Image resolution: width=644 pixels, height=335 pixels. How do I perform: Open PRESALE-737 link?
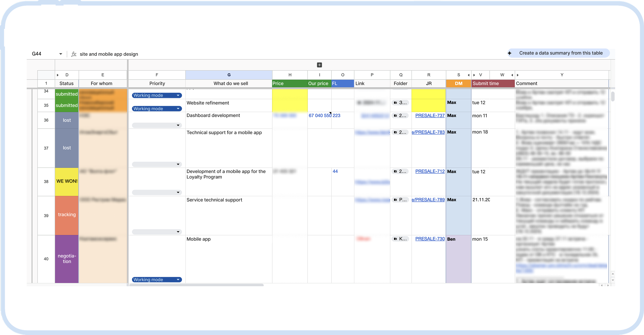coord(430,116)
